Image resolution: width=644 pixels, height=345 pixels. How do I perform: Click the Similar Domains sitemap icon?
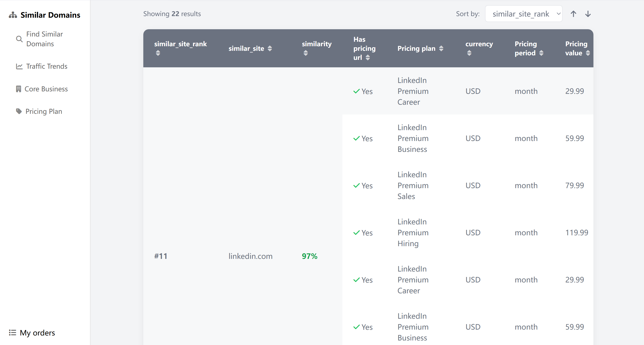click(x=13, y=15)
